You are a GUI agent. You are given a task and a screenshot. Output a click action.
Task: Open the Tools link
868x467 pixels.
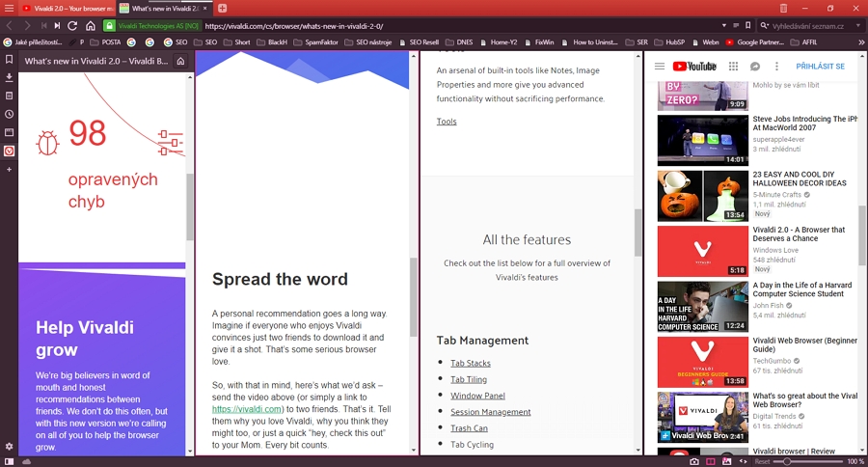[447, 122]
